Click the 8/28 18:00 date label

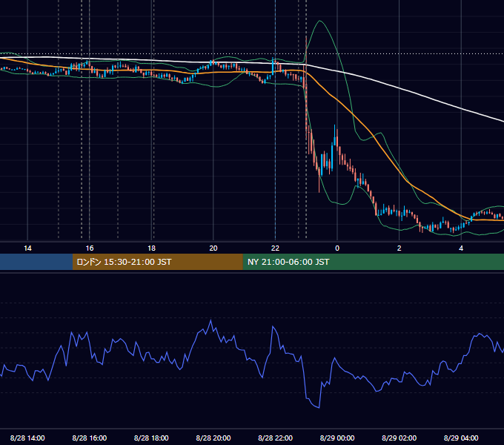coord(151,438)
